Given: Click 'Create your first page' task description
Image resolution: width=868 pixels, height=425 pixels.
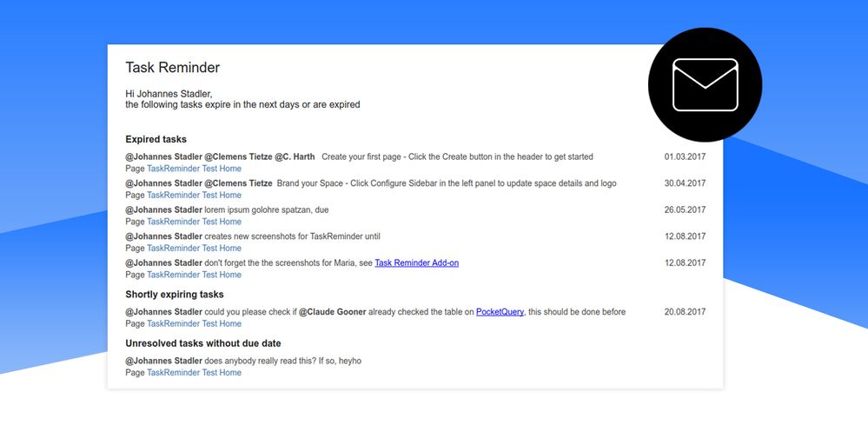Looking at the screenshot, I should tap(457, 156).
